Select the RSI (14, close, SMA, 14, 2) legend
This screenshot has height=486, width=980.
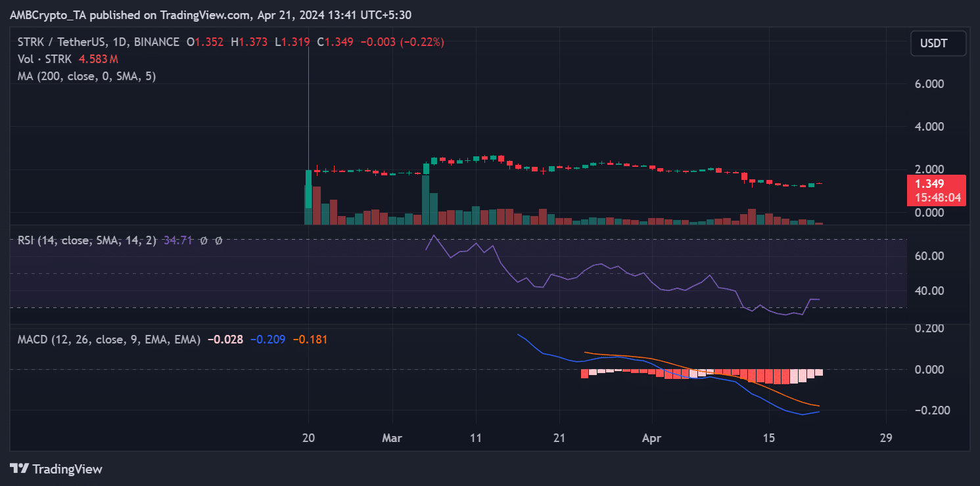pyautogui.click(x=87, y=240)
